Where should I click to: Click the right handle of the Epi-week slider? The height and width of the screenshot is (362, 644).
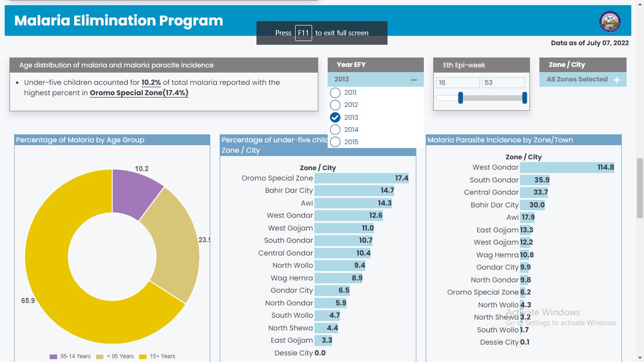coord(524,98)
